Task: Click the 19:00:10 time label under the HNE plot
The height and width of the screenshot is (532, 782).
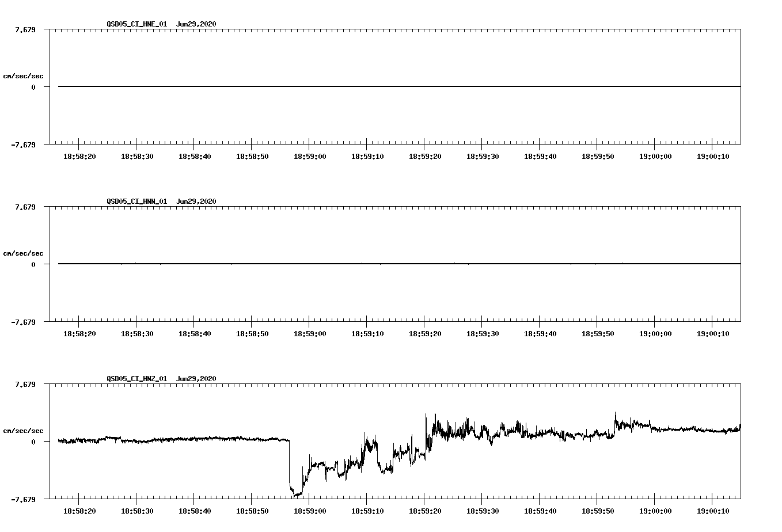Action: [x=712, y=156]
